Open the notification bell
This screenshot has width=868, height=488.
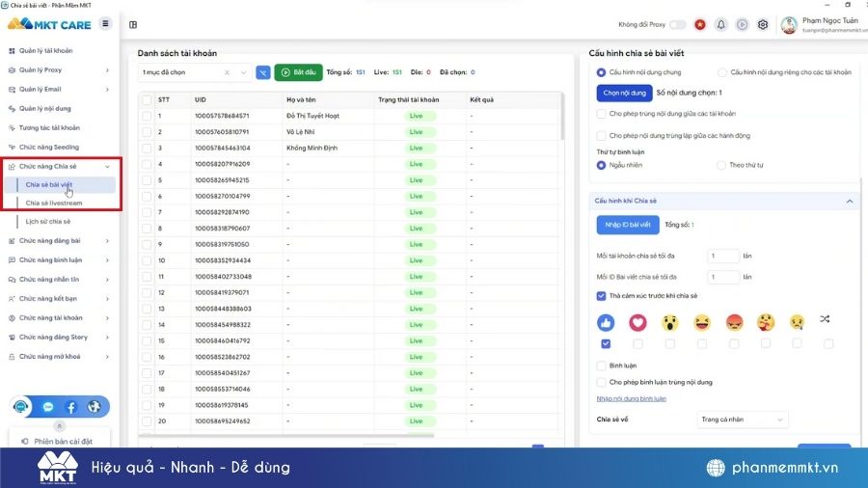pyautogui.click(x=720, y=24)
